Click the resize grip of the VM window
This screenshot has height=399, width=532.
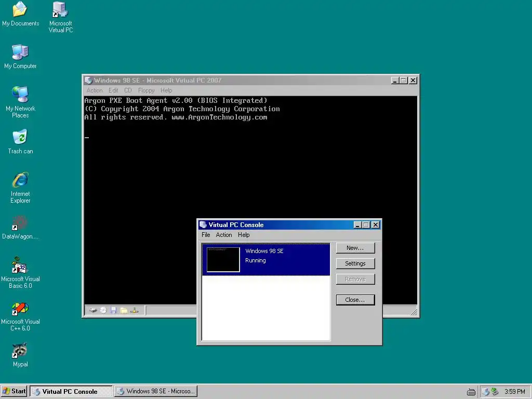pos(414,312)
